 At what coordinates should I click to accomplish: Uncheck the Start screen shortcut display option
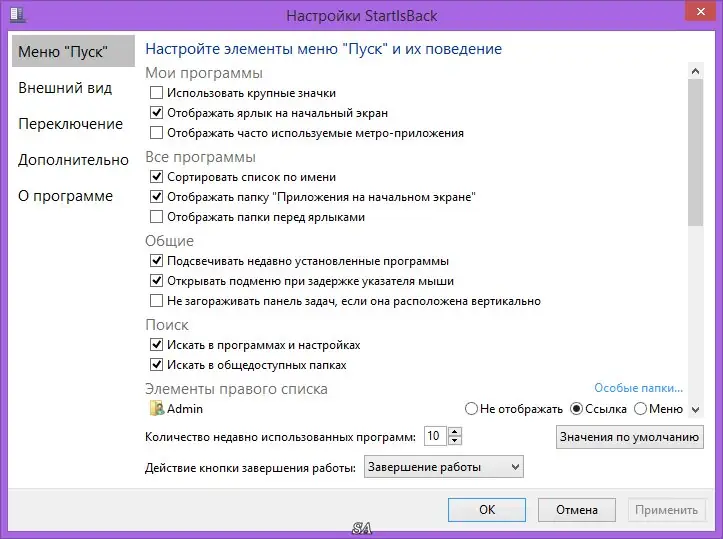click(x=157, y=113)
